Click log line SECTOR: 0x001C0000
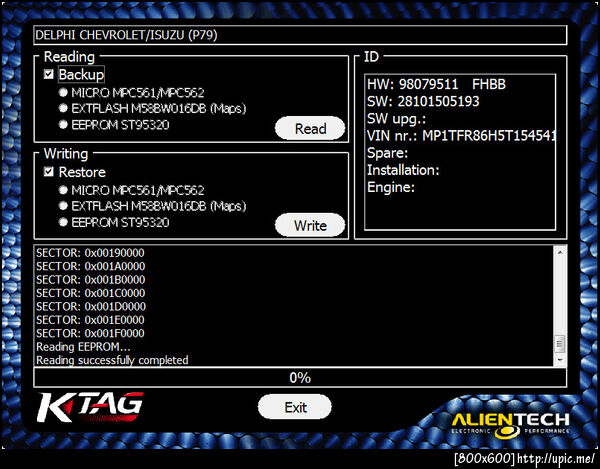The image size is (600, 469). tap(90, 293)
